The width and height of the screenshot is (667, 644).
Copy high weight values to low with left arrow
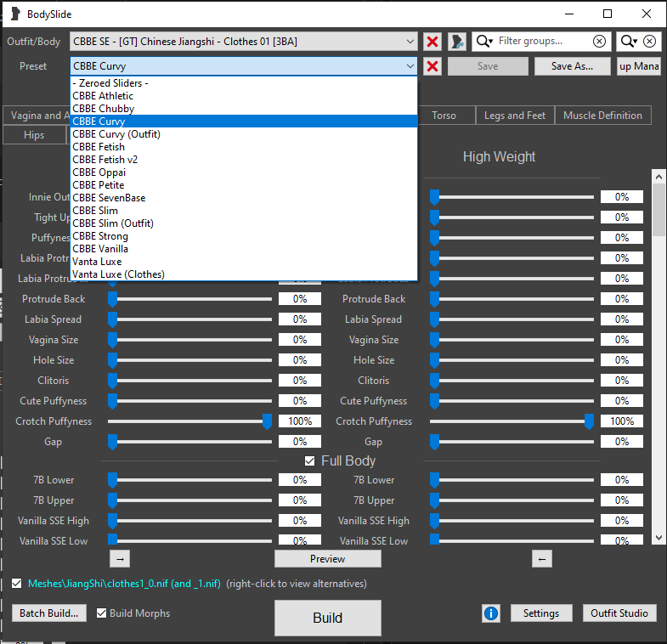(541, 559)
